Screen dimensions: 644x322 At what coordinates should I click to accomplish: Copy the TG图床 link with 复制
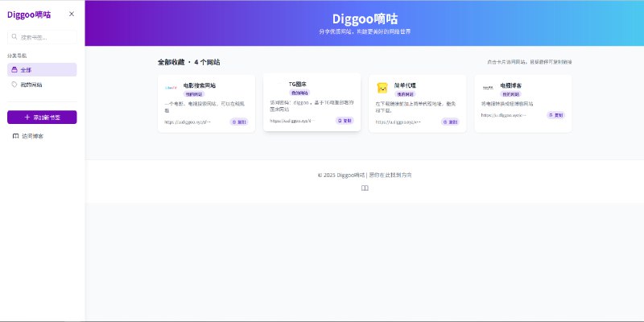click(345, 121)
